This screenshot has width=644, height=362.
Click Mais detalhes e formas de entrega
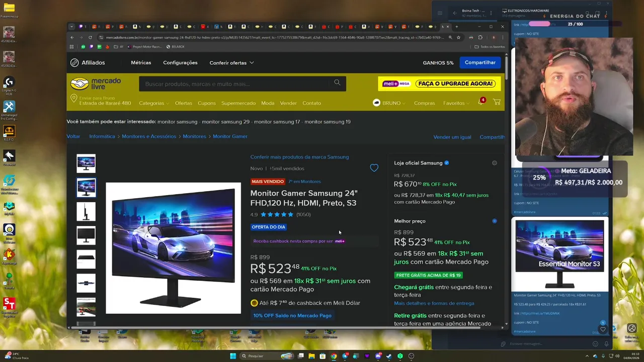point(434,303)
